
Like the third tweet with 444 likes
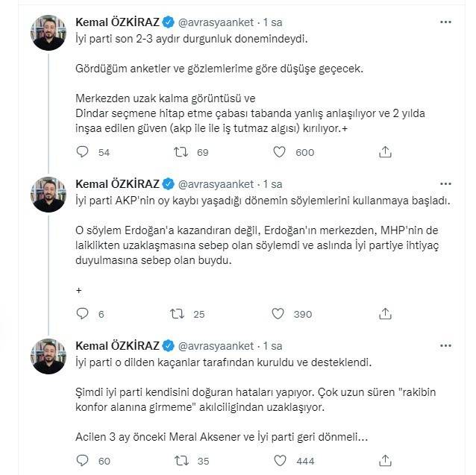(x=280, y=461)
